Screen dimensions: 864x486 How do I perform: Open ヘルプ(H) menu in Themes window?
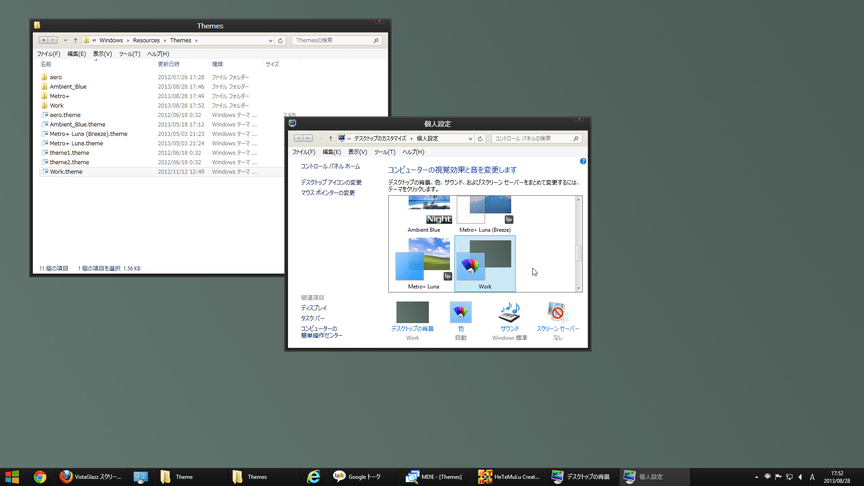158,54
